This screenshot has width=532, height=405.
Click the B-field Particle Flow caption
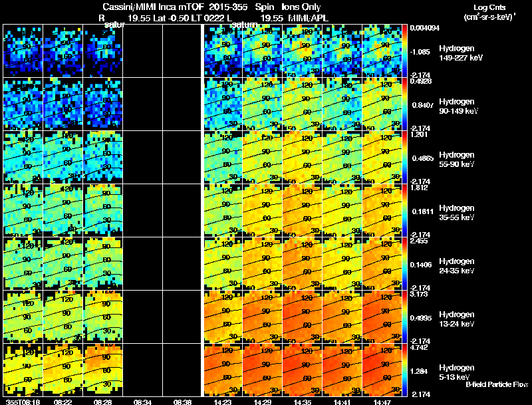point(497,384)
